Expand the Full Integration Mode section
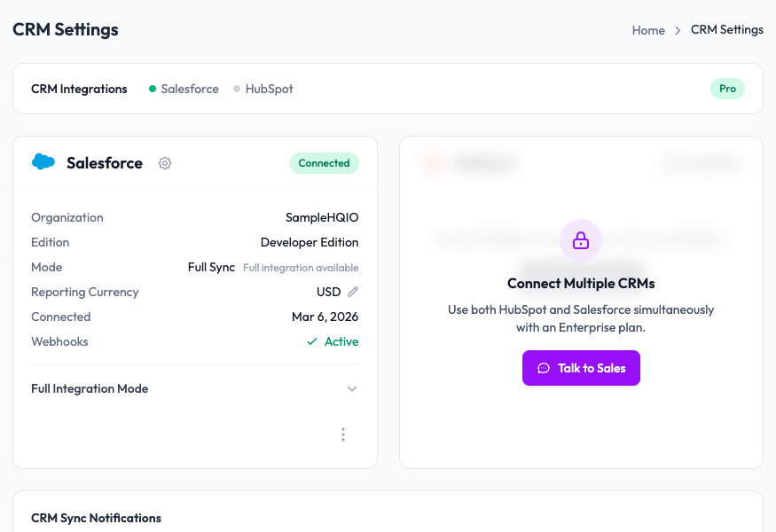Viewport: 776px width, 532px height. pos(352,388)
